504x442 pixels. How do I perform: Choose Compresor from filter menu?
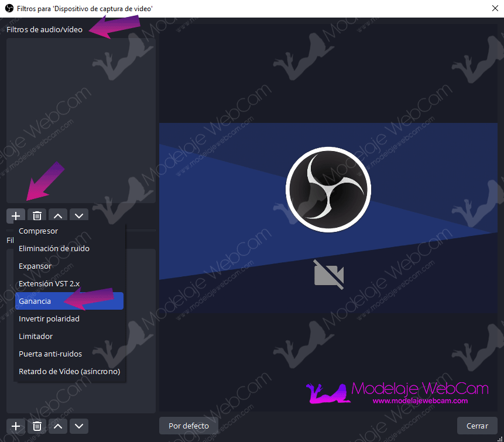(x=70, y=231)
